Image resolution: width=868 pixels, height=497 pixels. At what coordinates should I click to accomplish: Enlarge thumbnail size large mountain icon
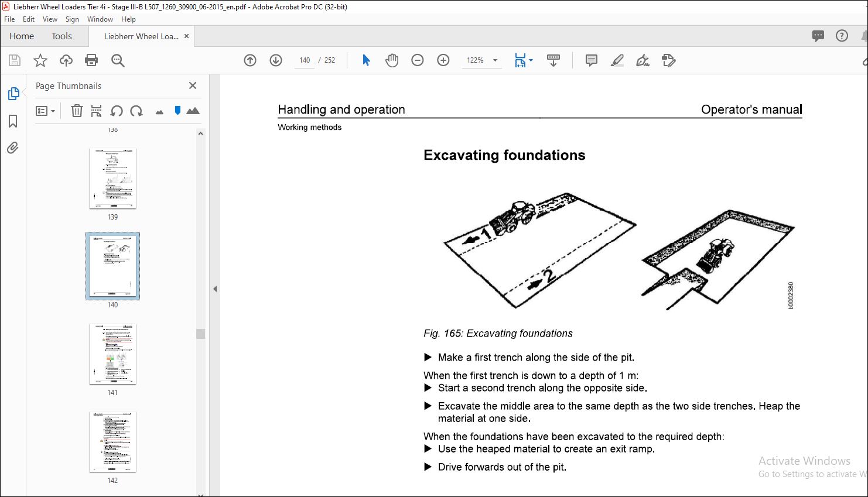tap(193, 111)
